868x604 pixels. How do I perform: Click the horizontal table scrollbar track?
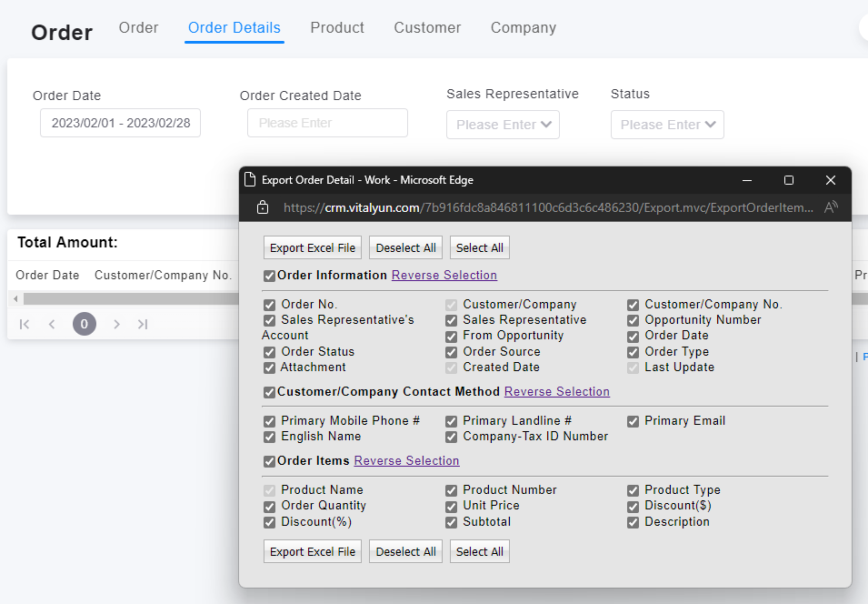pyautogui.click(x=131, y=299)
